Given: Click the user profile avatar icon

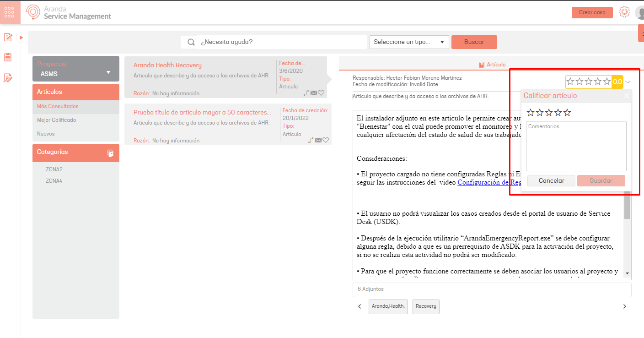Looking at the screenshot, I should 639,13.
